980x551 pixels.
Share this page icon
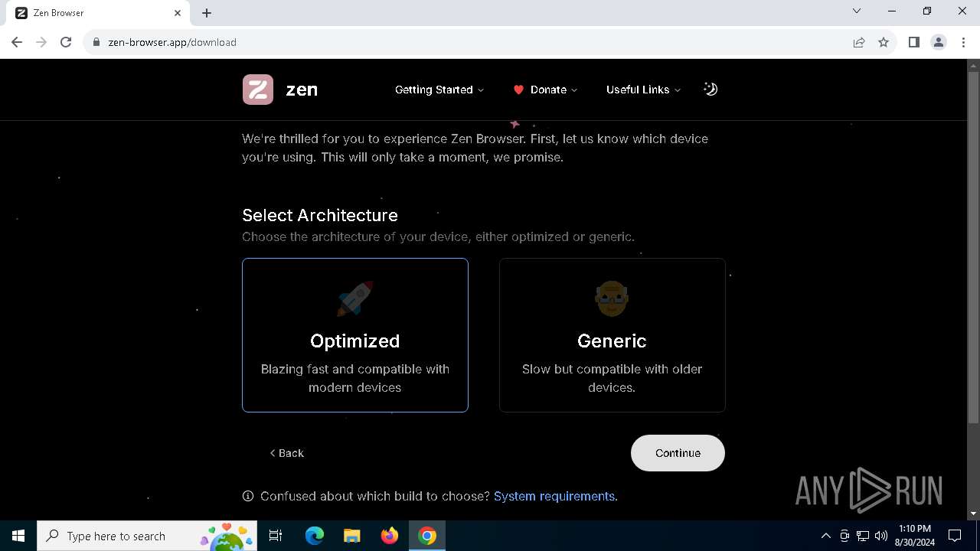coord(859,42)
